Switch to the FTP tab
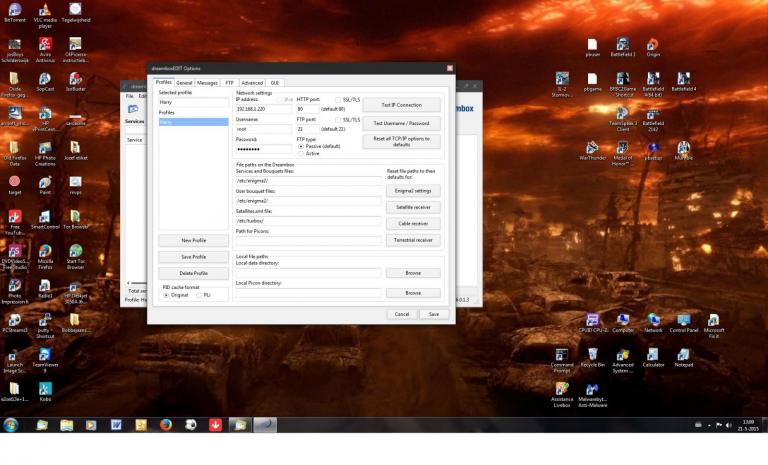 (229, 83)
